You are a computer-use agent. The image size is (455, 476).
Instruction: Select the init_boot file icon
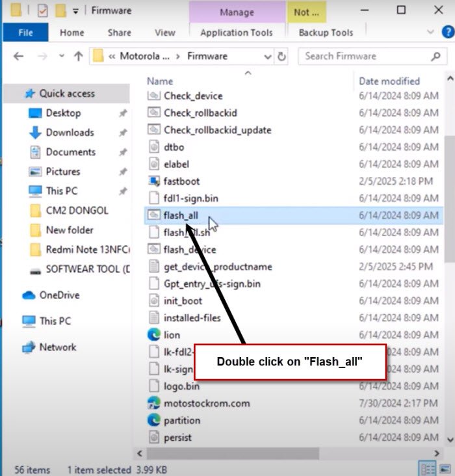coord(154,300)
